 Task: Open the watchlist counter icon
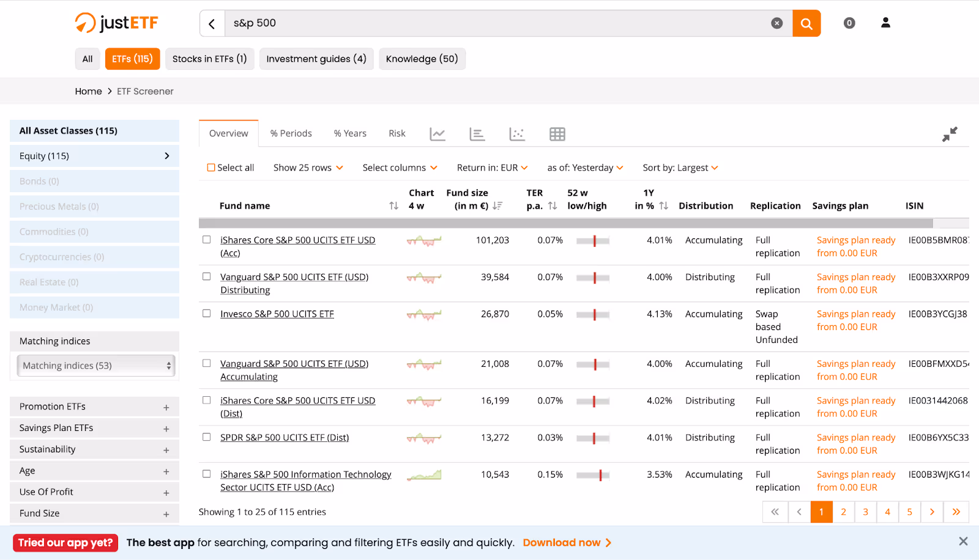pos(849,23)
